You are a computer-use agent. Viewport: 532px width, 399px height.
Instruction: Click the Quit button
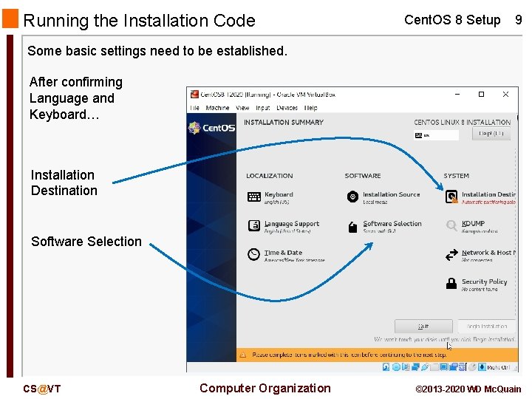point(423,327)
